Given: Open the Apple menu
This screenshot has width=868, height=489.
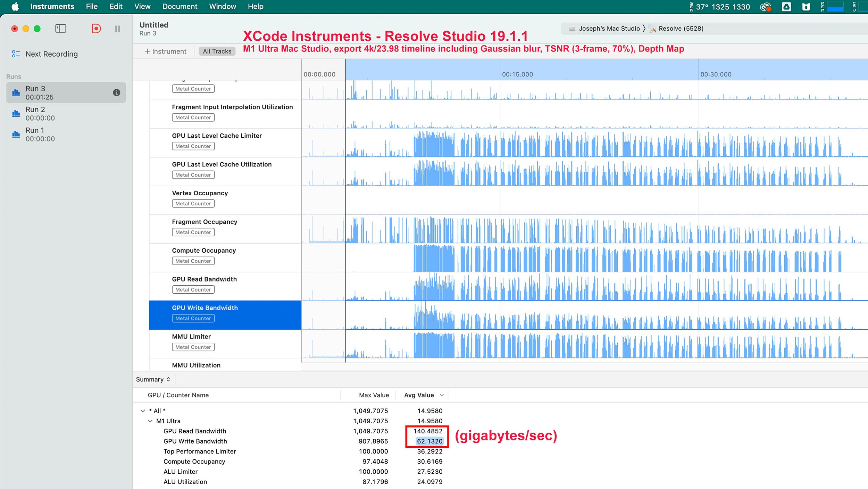Looking at the screenshot, I should pyautogui.click(x=15, y=7).
